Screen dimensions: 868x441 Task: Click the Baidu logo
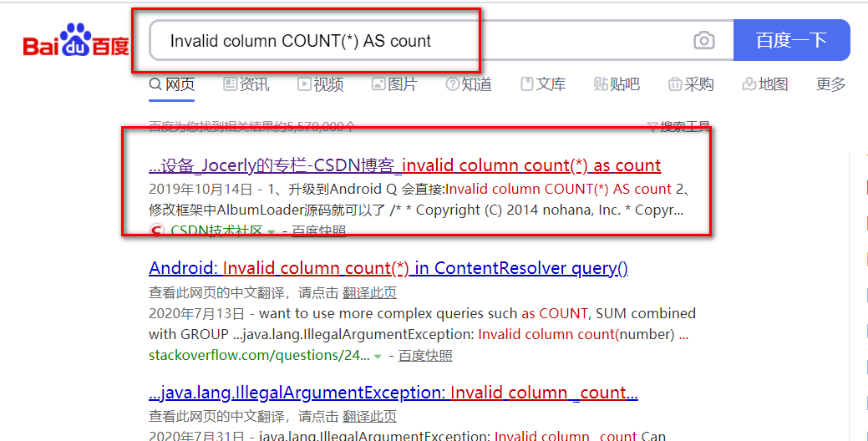tap(76, 40)
